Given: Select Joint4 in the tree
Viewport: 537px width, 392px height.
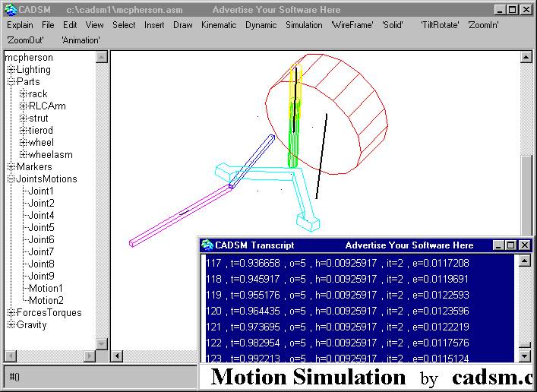Looking at the screenshot, I should point(41,215).
